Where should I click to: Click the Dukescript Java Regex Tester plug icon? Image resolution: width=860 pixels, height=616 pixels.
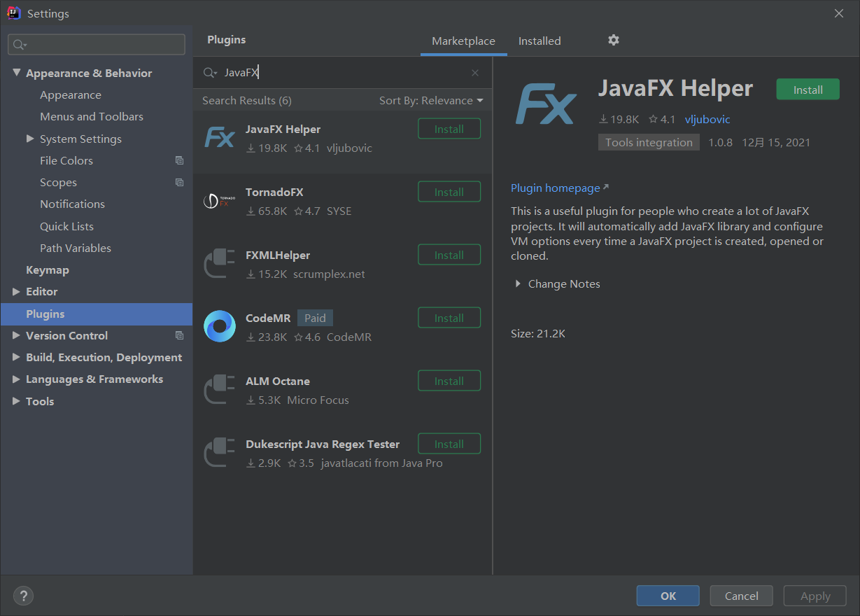219,453
